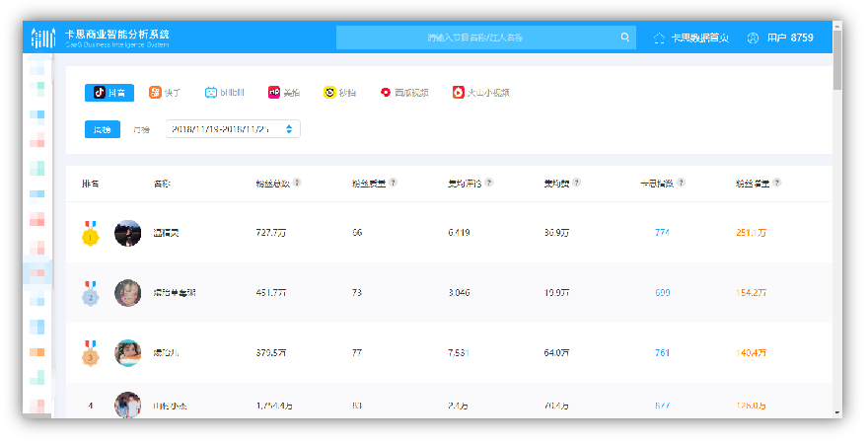
Task: Click the home icon beside 卡思数据首页
Action: coord(659,37)
